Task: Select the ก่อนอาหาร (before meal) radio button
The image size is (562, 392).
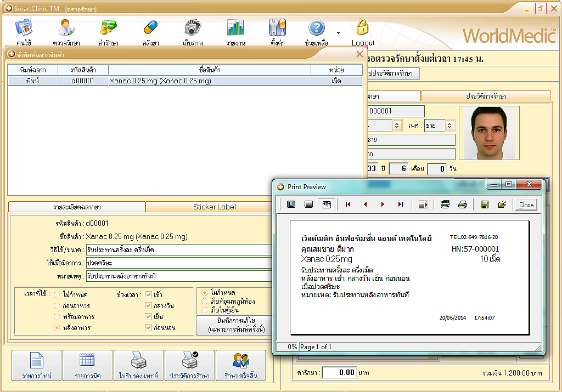Action: coord(57,306)
